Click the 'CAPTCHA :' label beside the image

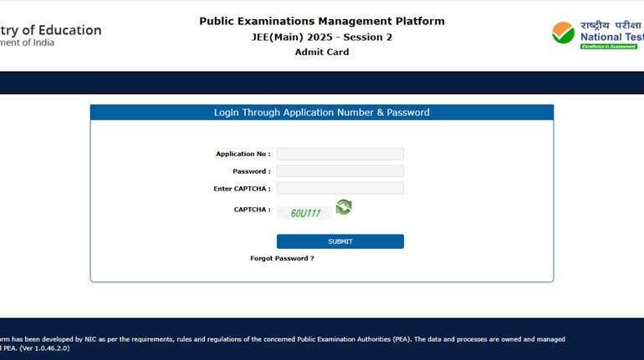[x=252, y=210]
